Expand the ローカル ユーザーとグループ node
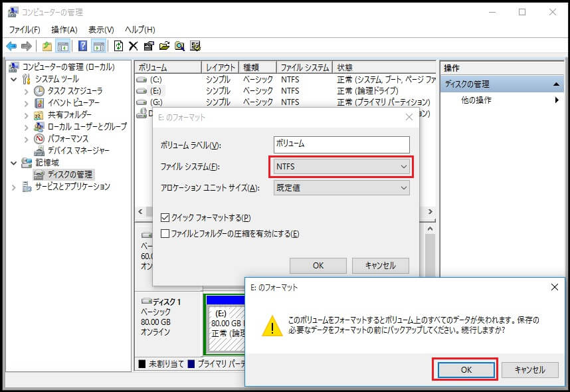 (26, 128)
